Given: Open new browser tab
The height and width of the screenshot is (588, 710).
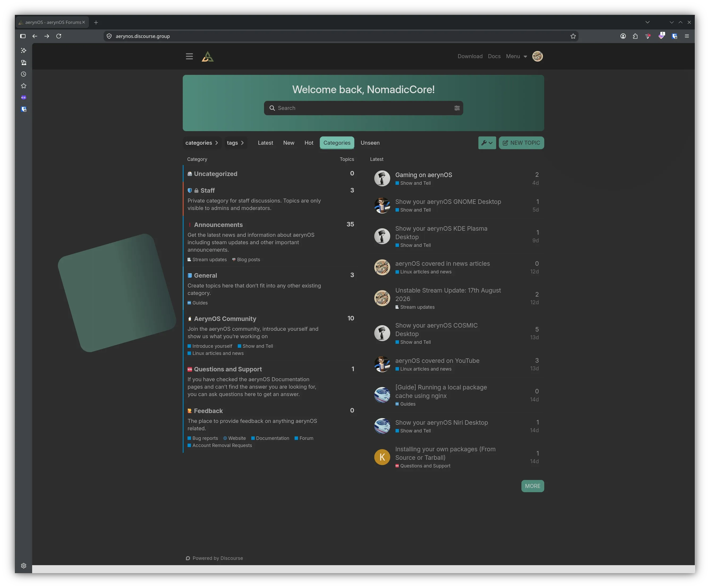Looking at the screenshot, I should click(x=96, y=22).
